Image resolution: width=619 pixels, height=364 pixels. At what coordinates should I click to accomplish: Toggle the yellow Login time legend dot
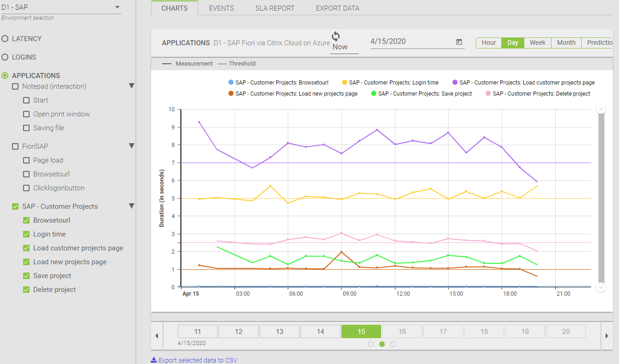[x=344, y=83]
